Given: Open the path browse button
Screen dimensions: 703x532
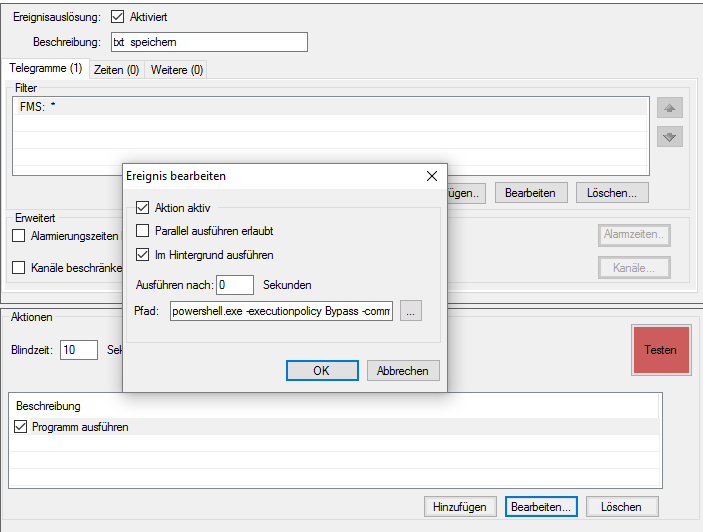Looking at the screenshot, I should click(411, 311).
